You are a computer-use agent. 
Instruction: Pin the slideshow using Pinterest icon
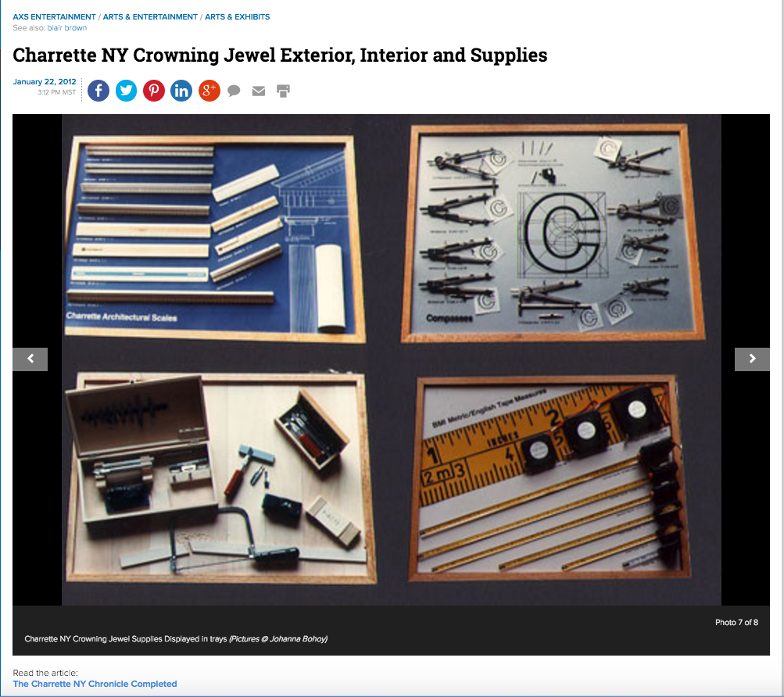click(x=154, y=91)
